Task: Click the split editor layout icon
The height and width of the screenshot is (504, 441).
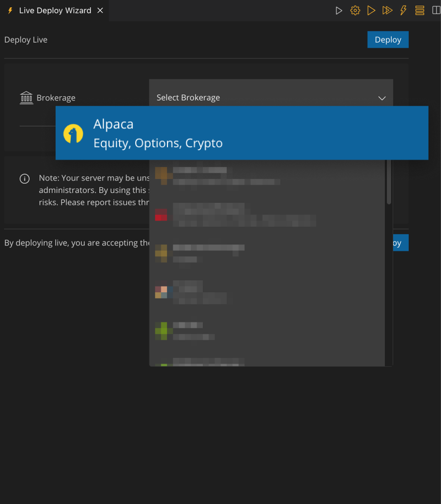Action: coord(436,10)
